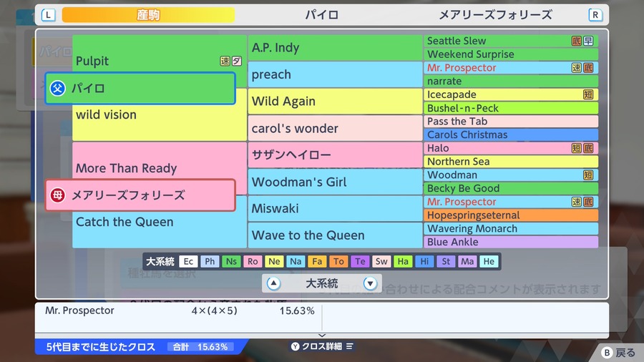
Task: Click the L shoulder button icon
Action: (49, 15)
